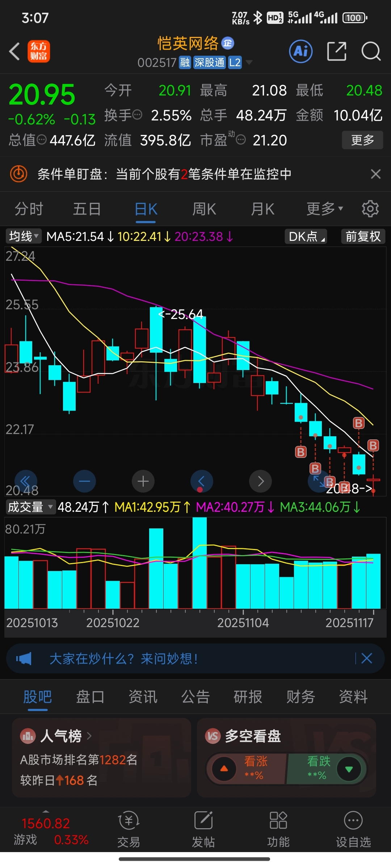391x868 pixels.
Task: Vote 看跌 bearish button
Action: pos(327,769)
